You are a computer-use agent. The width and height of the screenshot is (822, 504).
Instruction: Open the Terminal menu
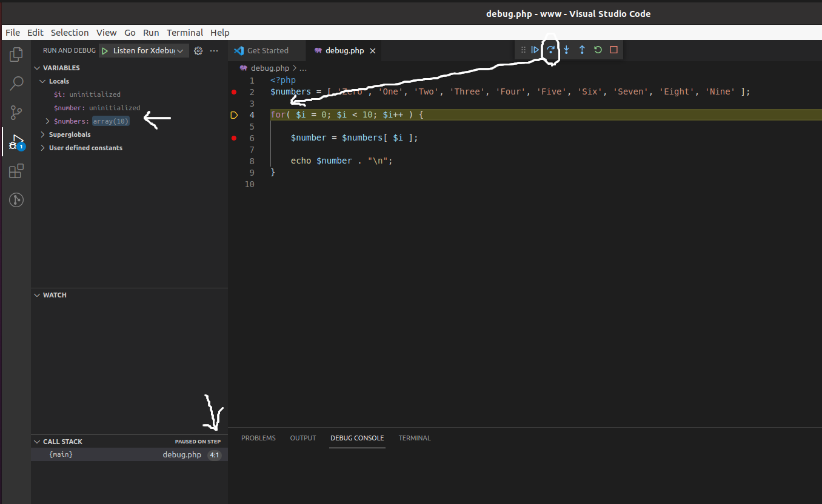185,33
